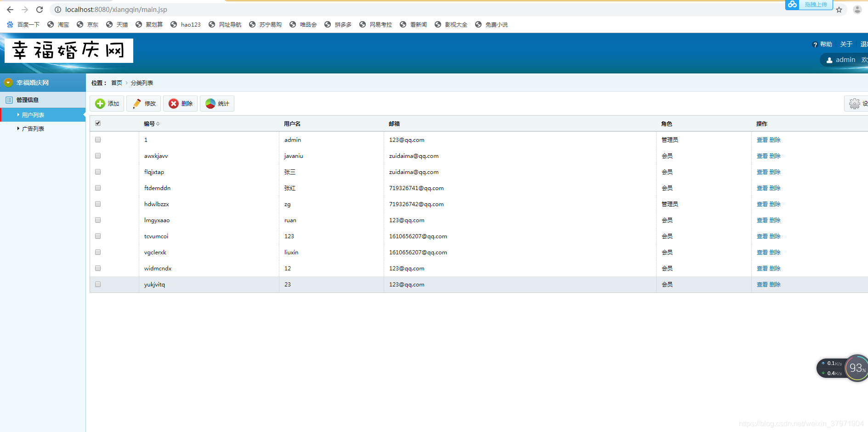
Task: Click 查看 for row yukjvitq
Action: (762, 285)
